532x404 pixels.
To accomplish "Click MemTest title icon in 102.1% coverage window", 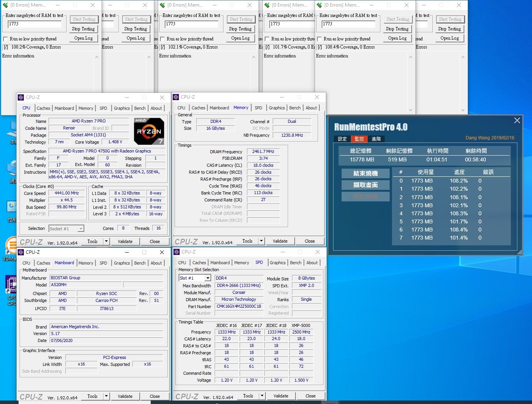I will point(162,5).
